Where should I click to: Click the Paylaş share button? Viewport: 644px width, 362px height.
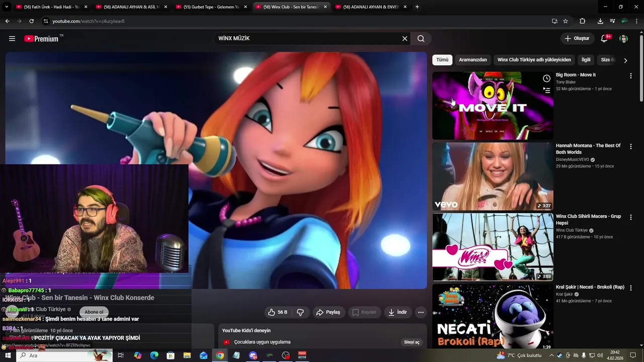coord(328,312)
